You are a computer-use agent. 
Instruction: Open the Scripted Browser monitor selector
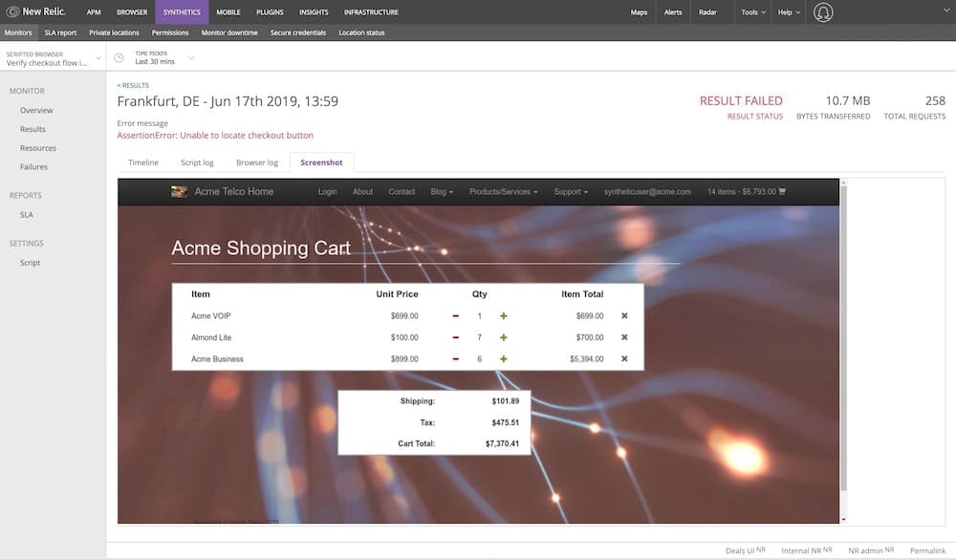tap(53, 58)
